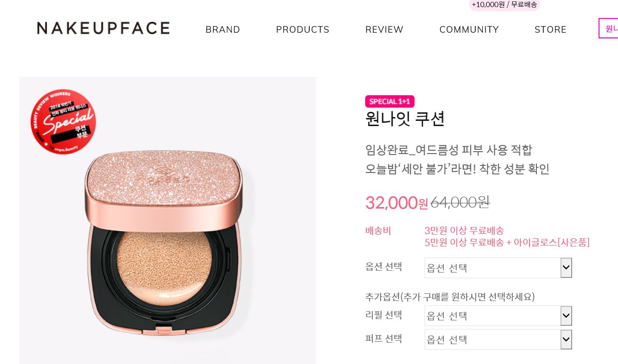Open the PRODUCTS menu
The width and height of the screenshot is (618, 364).
(303, 29)
